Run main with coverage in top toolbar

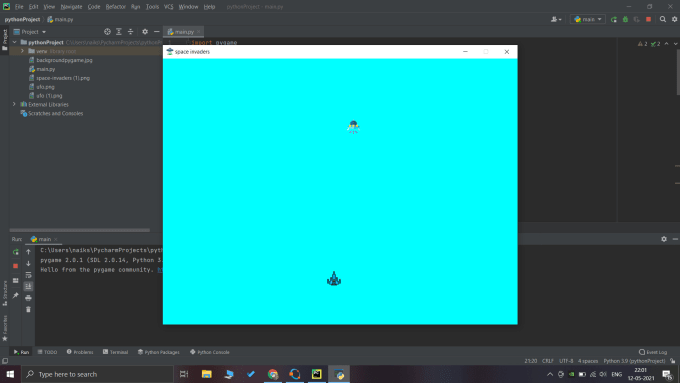click(637, 20)
